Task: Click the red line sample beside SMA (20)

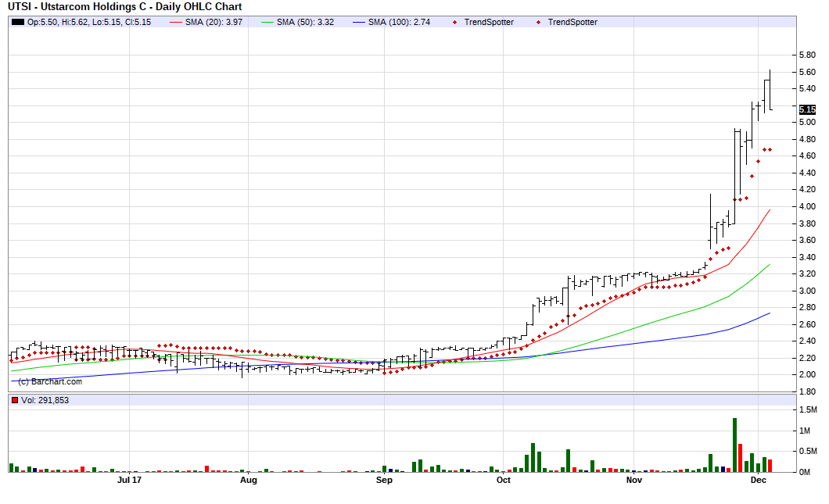Action: click(x=175, y=22)
